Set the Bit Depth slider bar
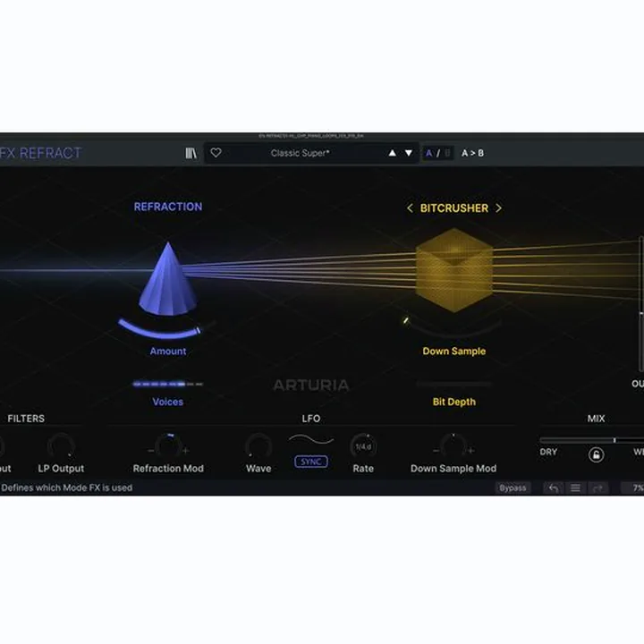The width and height of the screenshot is (644, 644). coord(453,384)
